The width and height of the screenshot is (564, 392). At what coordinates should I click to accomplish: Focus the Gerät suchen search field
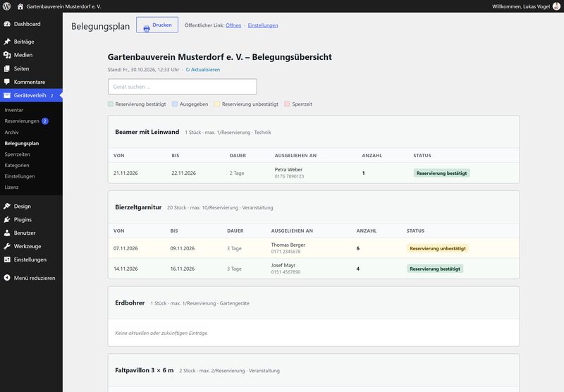pos(183,87)
